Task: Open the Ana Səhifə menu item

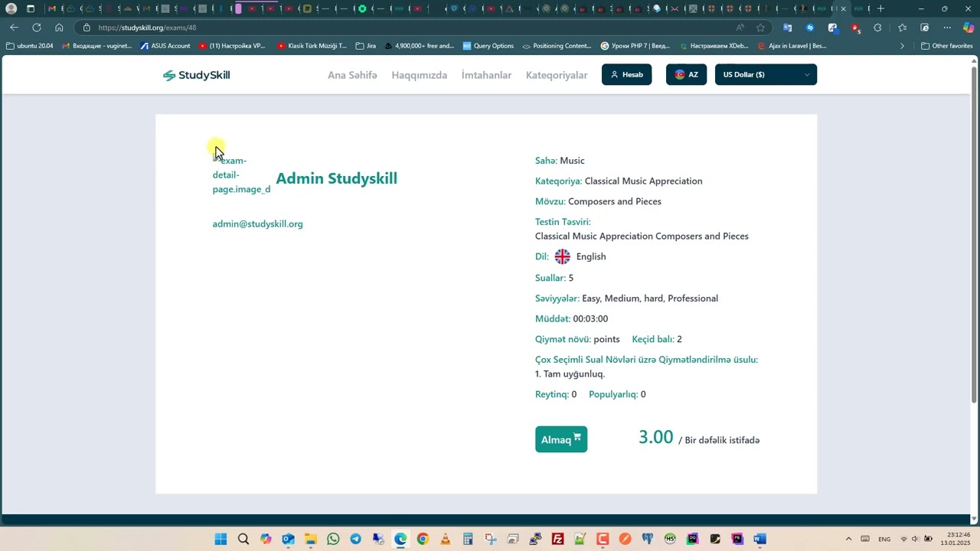Action: click(352, 75)
